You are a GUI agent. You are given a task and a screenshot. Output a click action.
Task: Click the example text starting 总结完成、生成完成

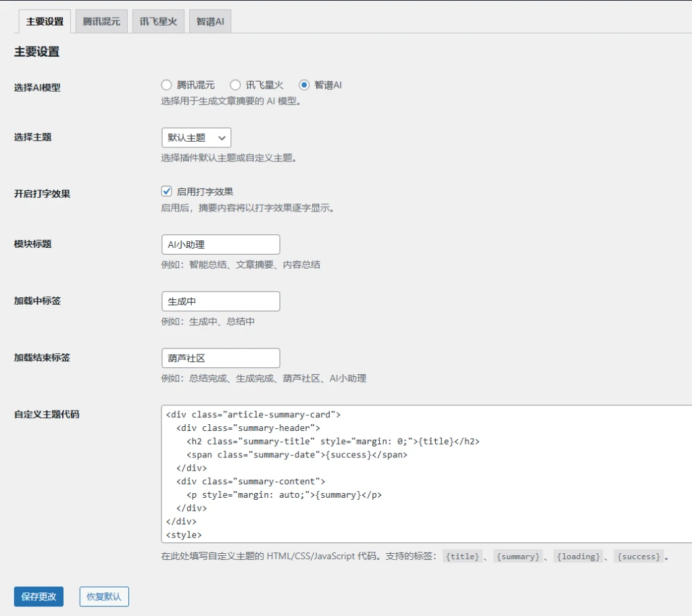click(x=278, y=379)
